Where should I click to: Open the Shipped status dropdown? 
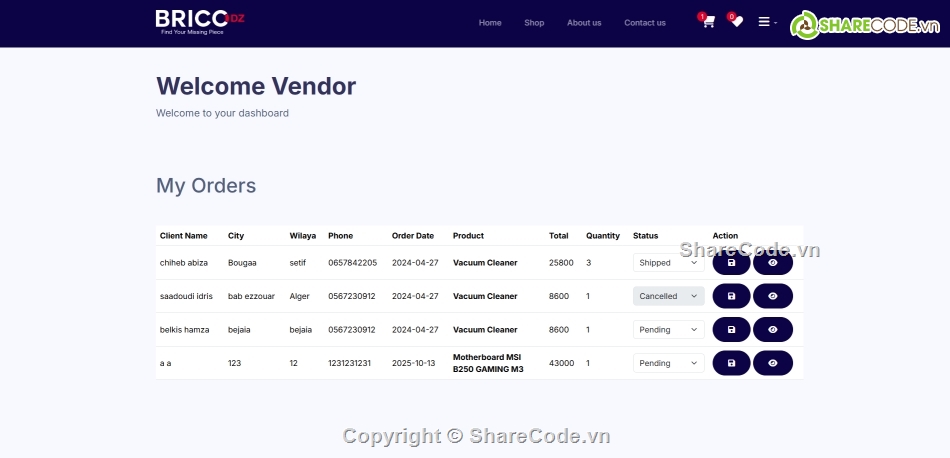click(668, 263)
